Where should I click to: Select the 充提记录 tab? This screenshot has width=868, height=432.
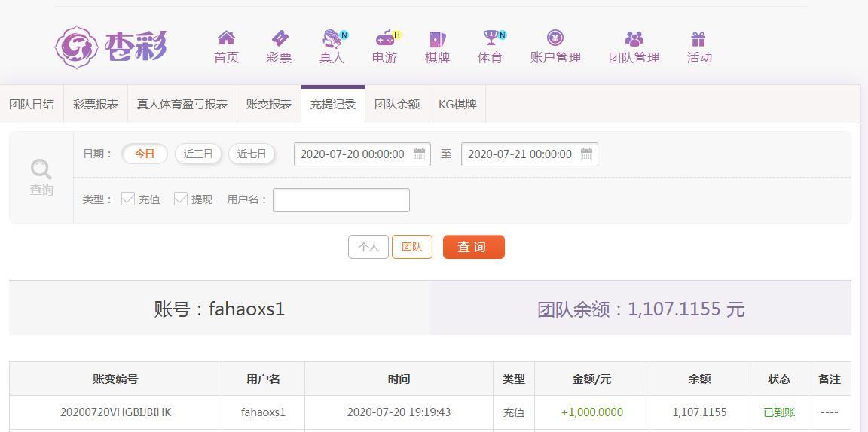pyautogui.click(x=333, y=105)
